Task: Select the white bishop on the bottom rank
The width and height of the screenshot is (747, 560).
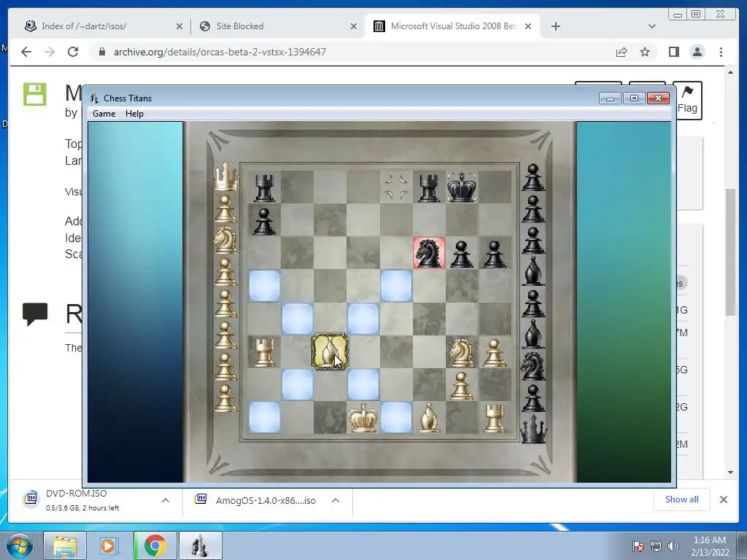Action: [x=429, y=418]
